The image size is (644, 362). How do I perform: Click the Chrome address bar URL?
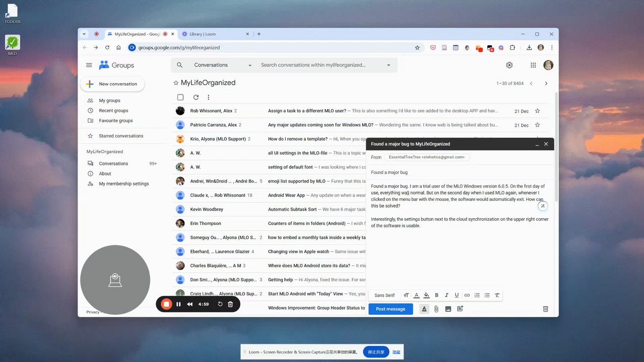(x=179, y=48)
